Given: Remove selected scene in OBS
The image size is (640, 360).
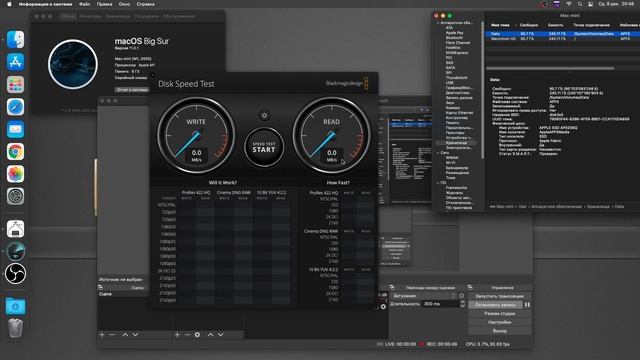Looking at the screenshot, I should click(x=112, y=335).
